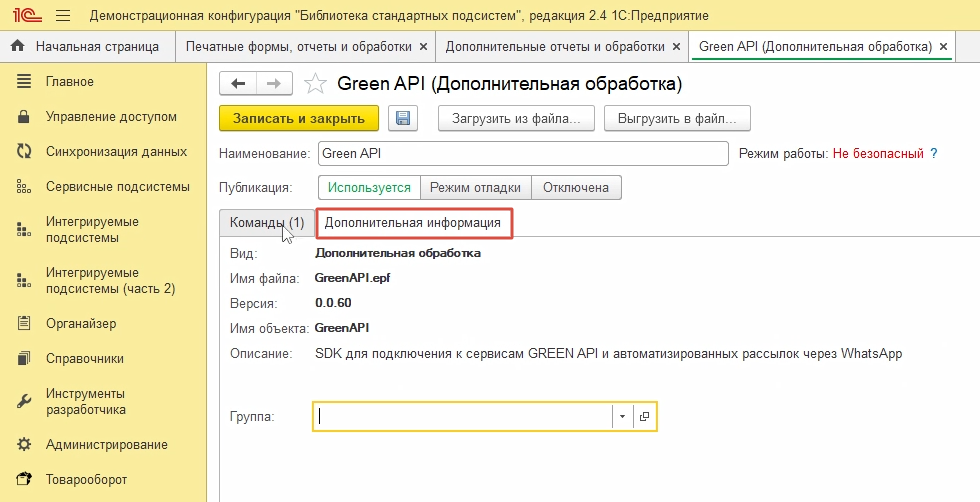Click the save diskette icon
The height and width of the screenshot is (502, 980).
404,118
